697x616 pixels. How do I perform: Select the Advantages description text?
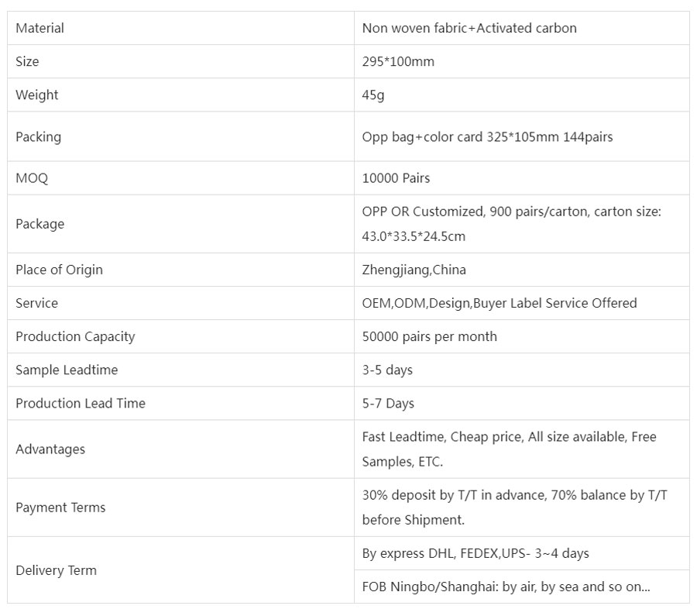coord(509,449)
